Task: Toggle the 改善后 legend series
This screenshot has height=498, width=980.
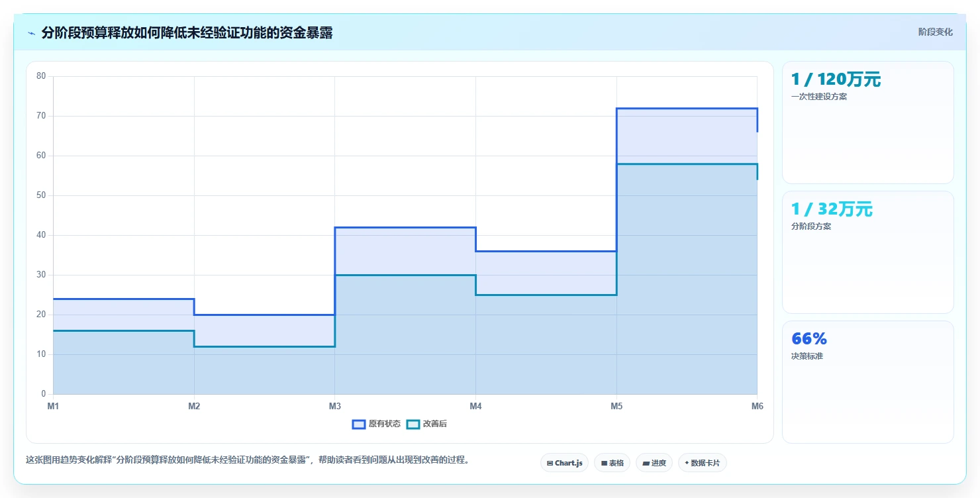Action: click(x=426, y=424)
